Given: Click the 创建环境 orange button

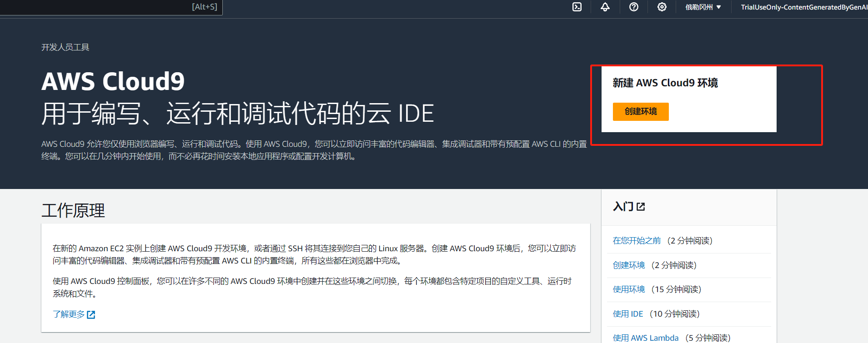Looking at the screenshot, I should tap(641, 111).
